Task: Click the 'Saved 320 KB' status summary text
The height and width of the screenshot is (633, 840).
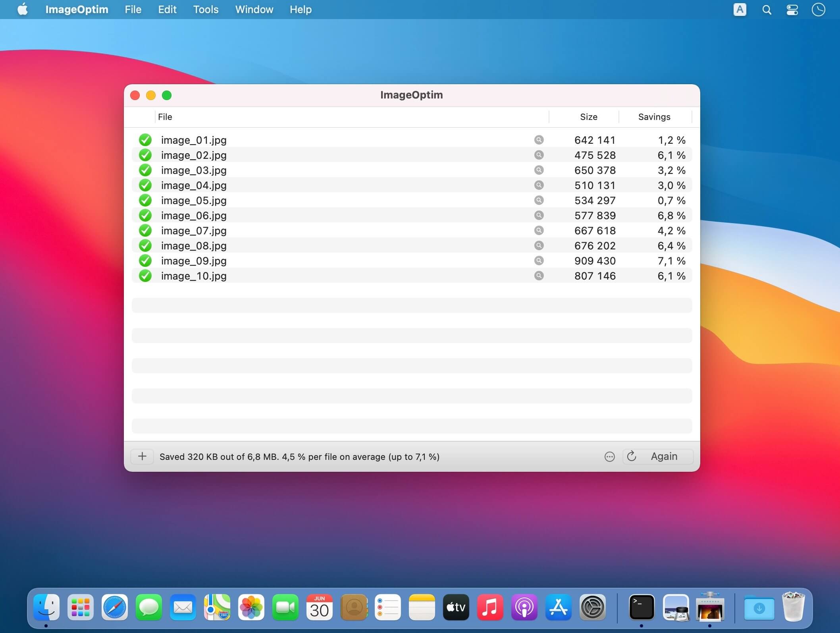Action: click(x=299, y=457)
